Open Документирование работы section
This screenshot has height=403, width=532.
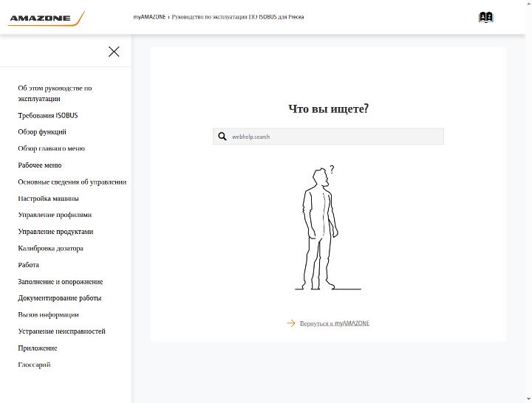60,298
